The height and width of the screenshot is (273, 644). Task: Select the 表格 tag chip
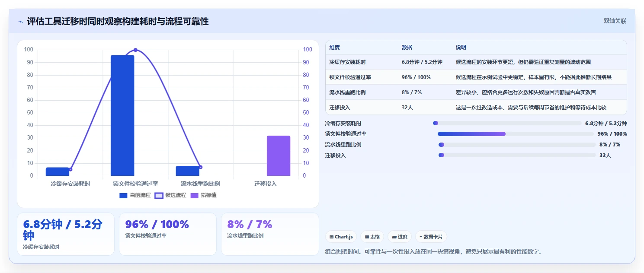(x=372, y=237)
